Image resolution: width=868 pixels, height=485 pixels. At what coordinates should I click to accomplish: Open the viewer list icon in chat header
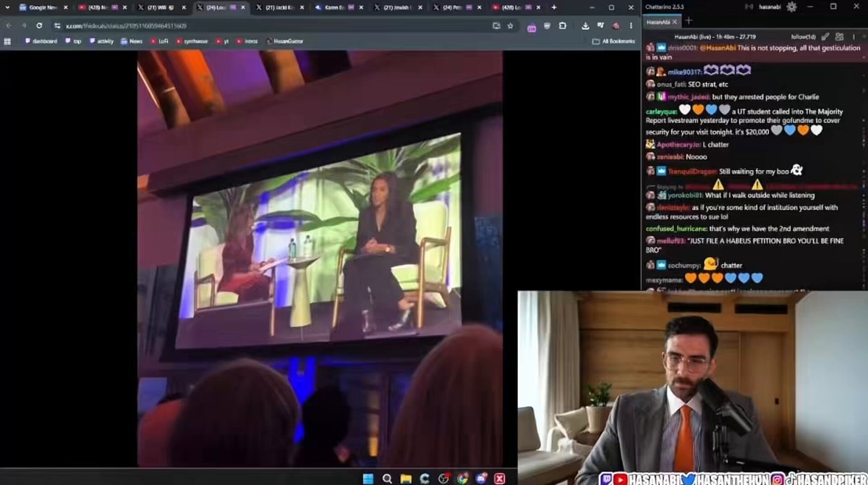click(839, 36)
